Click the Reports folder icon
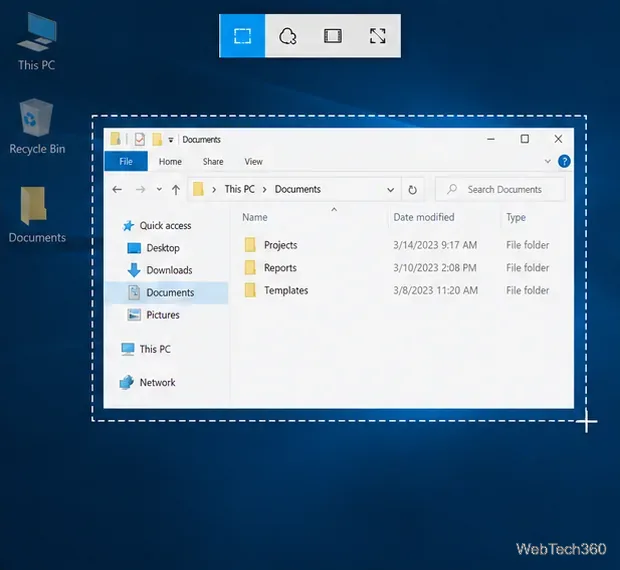This screenshot has width=620, height=570. pos(250,268)
